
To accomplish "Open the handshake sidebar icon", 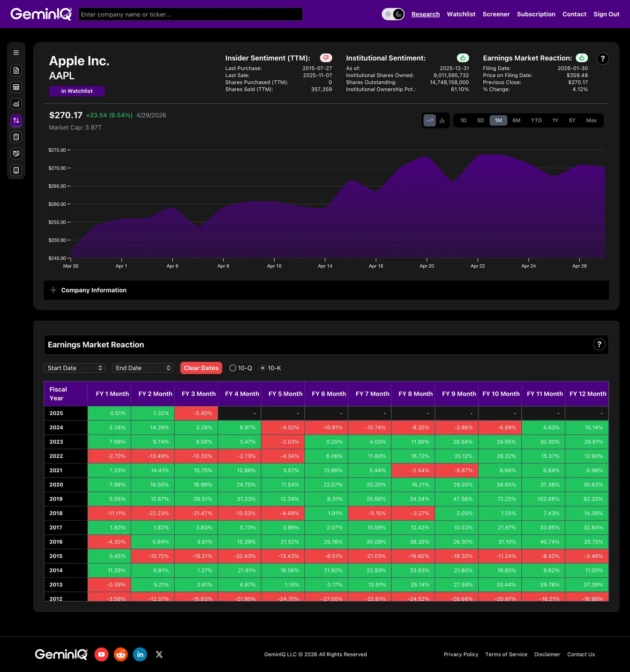I will pos(16,154).
